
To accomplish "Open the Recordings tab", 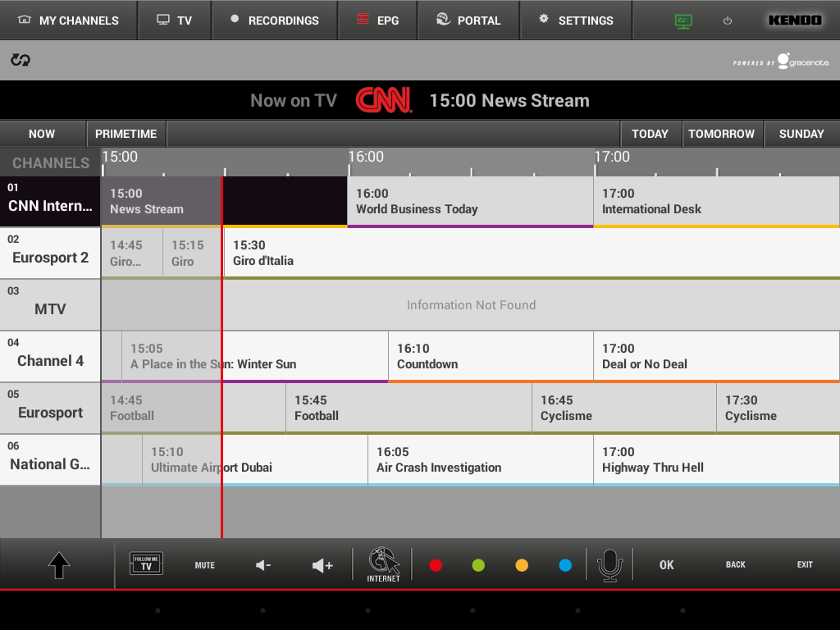I will pos(275,21).
